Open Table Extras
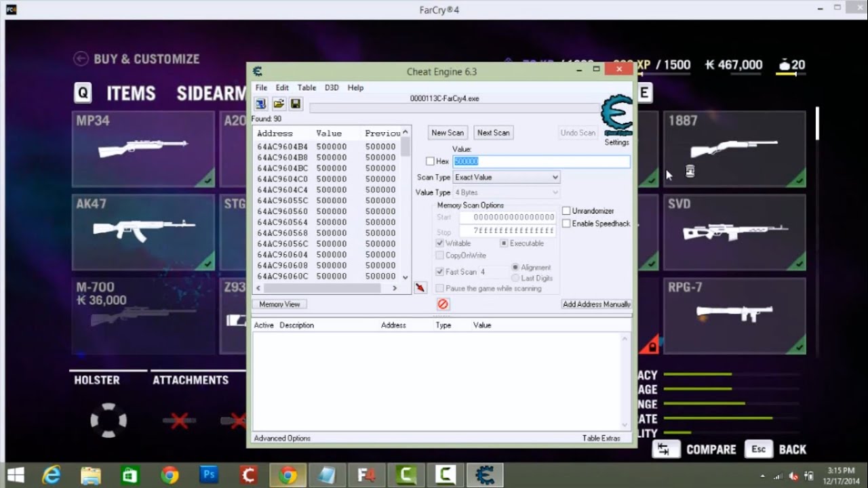868x488 pixels. pyautogui.click(x=601, y=439)
